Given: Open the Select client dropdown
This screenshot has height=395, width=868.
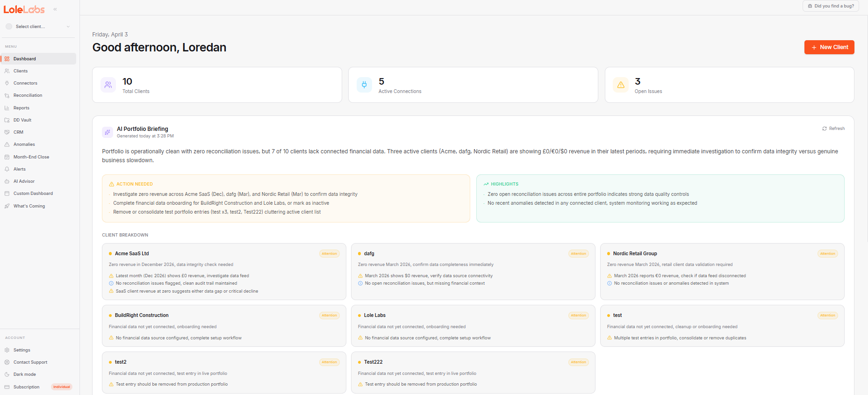Looking at the screenshot, I should (x=37, y=27).
